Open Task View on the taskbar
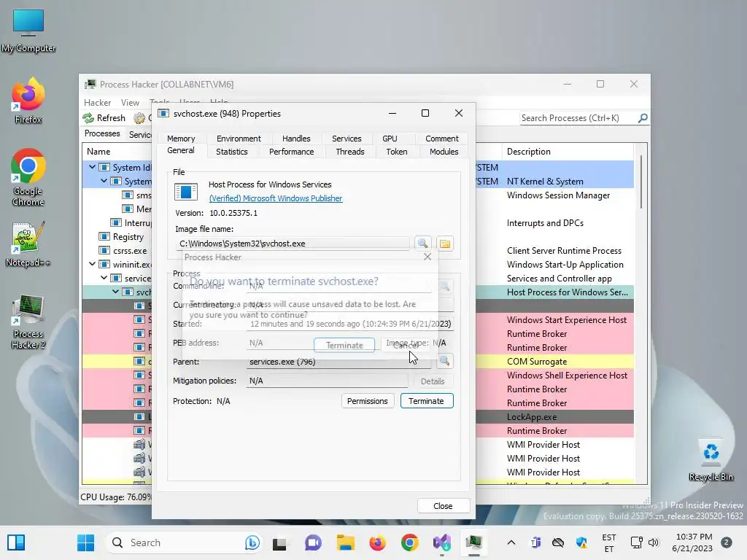This screenshot has width=747, height=560. pos(279,542)
